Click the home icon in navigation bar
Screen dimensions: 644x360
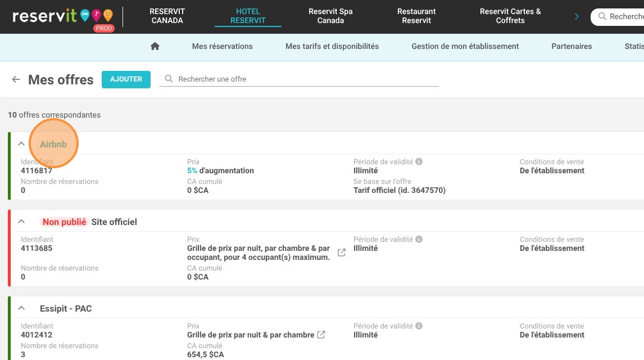[155, 46]
